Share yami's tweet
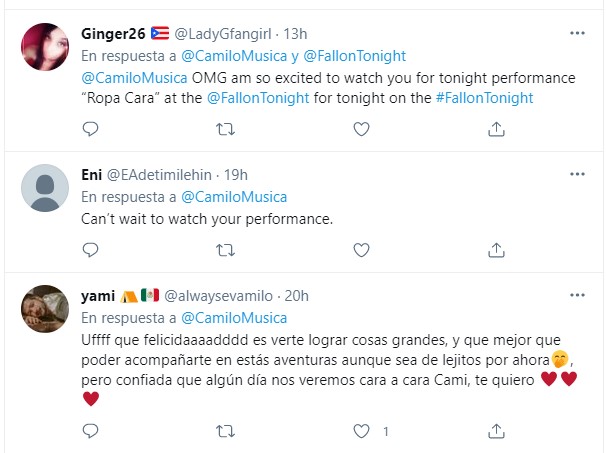The height and width of the screenshot is (453, 606). [497, 431]
